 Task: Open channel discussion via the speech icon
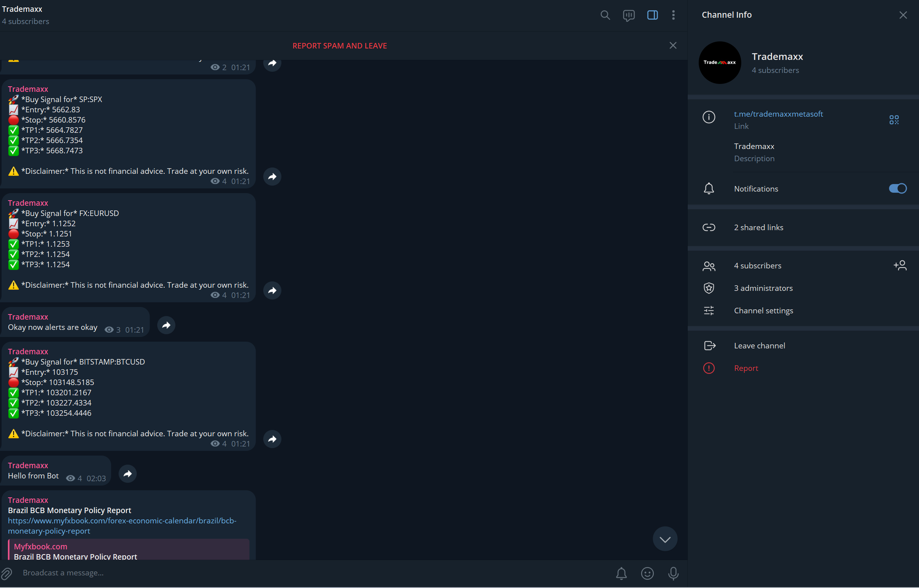point(629,15)
